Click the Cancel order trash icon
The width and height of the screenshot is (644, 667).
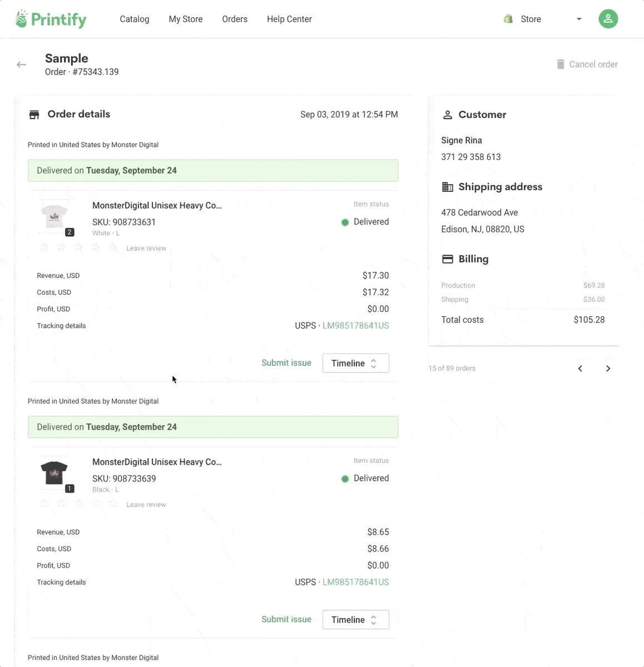coord(561,64)
